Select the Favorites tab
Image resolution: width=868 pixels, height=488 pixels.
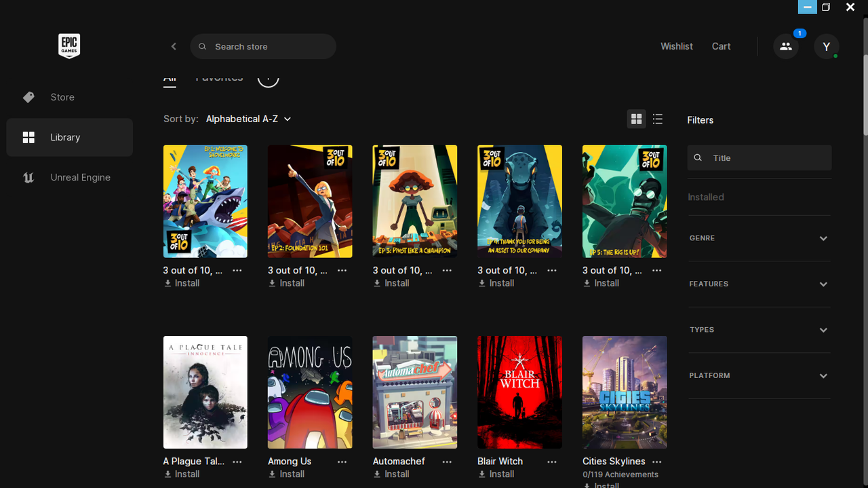(x=219, y=77)
